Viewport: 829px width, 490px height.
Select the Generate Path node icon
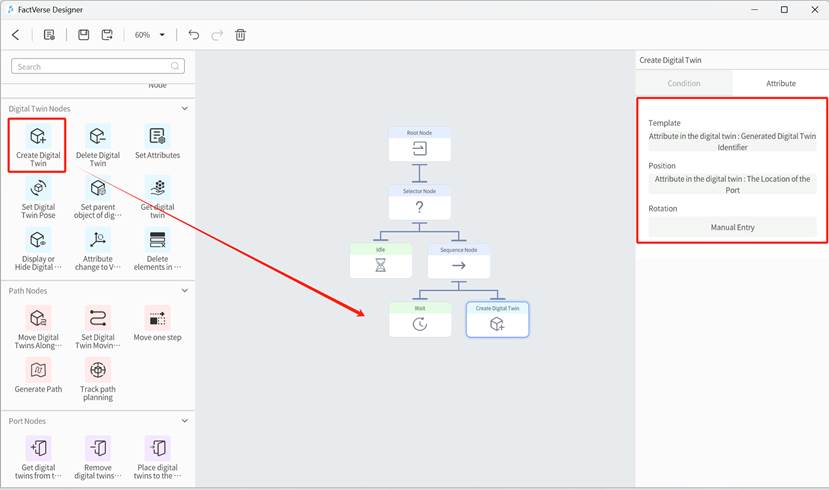pyautogui.click(x=38, y=371)
